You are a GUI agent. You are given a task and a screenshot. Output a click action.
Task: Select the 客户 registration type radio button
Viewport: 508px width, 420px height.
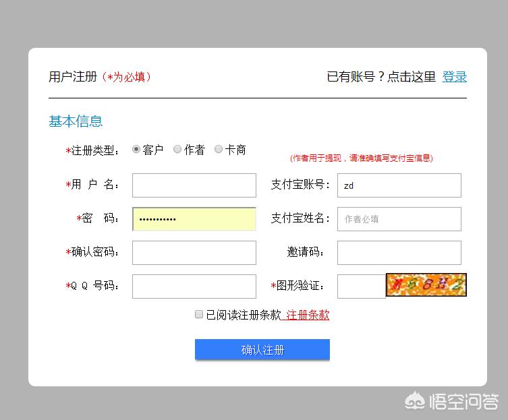[x=136, y=149]
